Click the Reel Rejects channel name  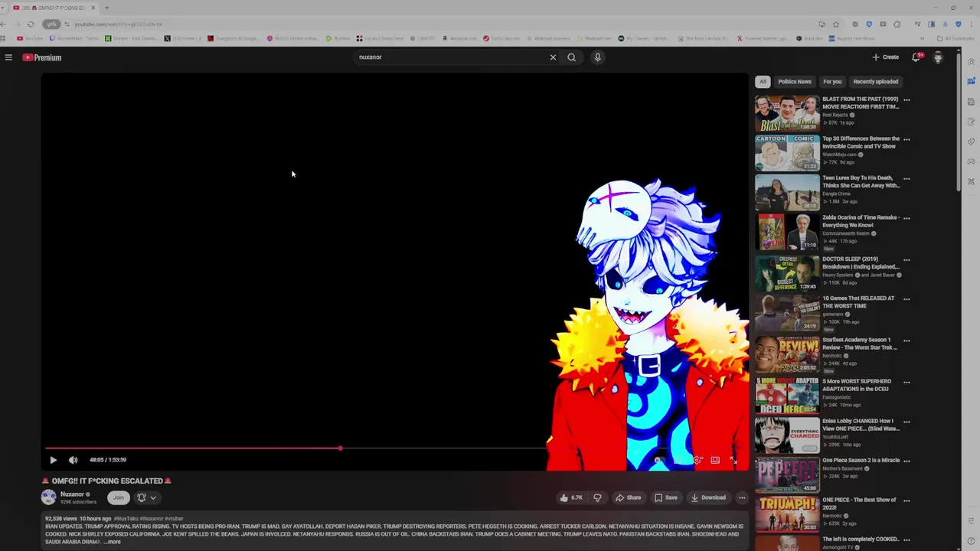click(x=835, y=115)
